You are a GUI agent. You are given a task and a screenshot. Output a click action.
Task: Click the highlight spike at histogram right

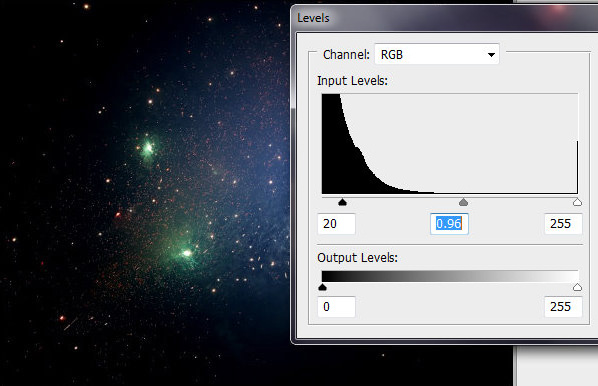(577, 167)
